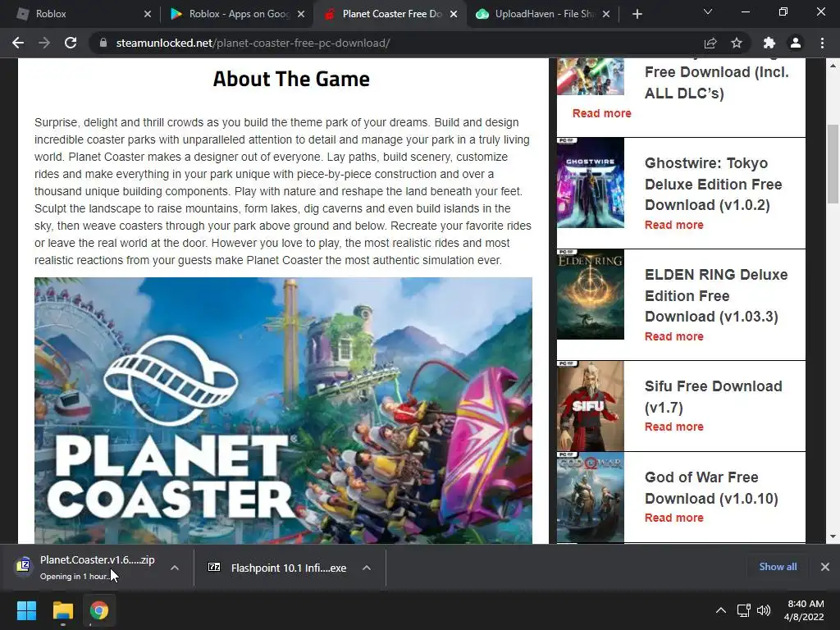This screenshot has height=630, width=840.
Task: Click the address bar URL
Action: pos(253,43)
